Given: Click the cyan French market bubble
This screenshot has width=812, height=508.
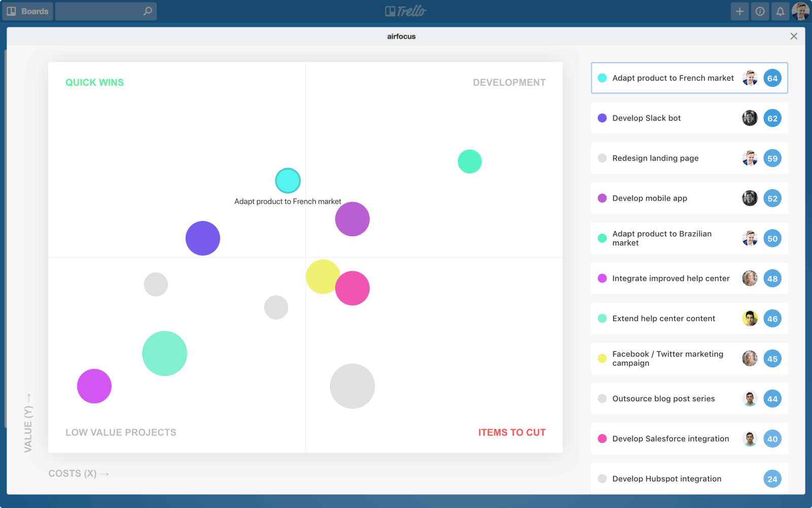Looking at the screenshot, I should (288, 181).
